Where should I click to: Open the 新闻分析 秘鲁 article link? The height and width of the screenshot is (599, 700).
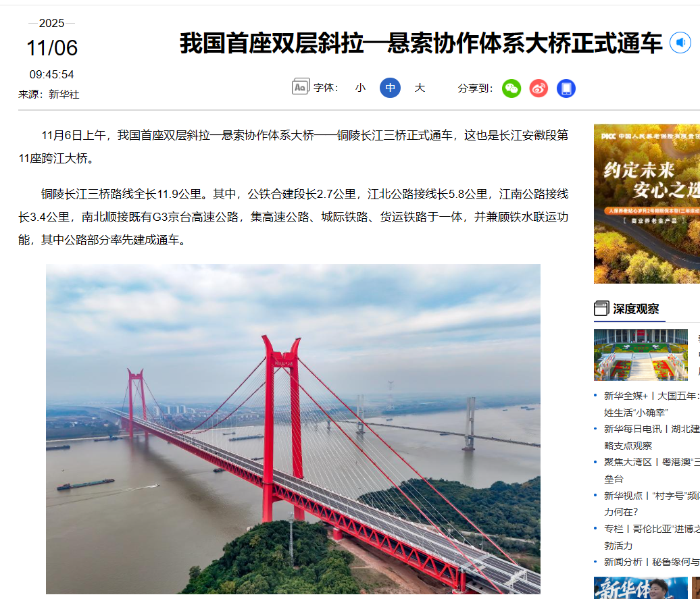pyautogui.click(x=652, y=562)
